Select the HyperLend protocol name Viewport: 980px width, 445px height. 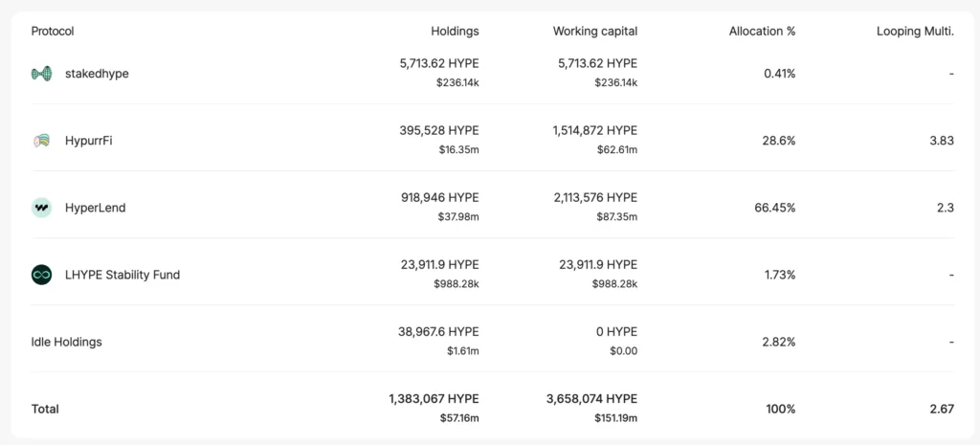tap(95, 208)
